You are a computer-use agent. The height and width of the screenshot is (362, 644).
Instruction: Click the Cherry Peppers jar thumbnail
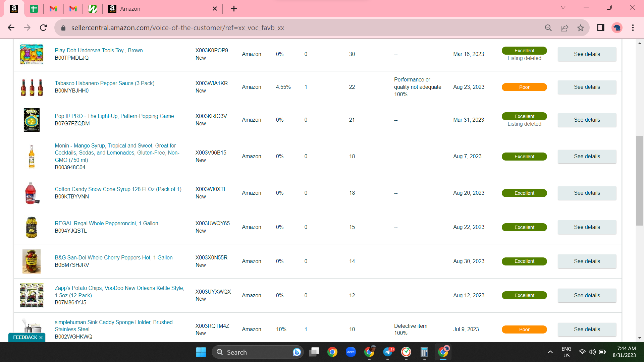pyautogui.click(x=32, y=261)
